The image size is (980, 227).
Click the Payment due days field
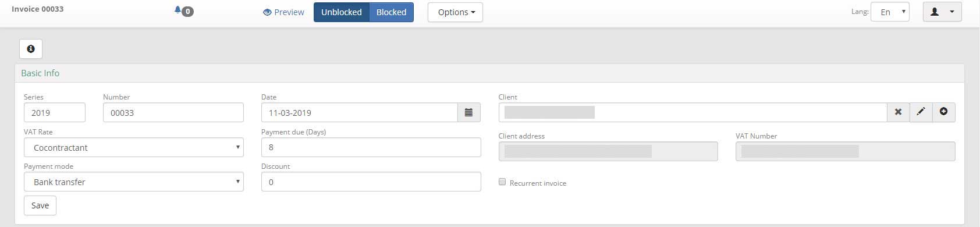pyautogui.click(x=371, y=147)
